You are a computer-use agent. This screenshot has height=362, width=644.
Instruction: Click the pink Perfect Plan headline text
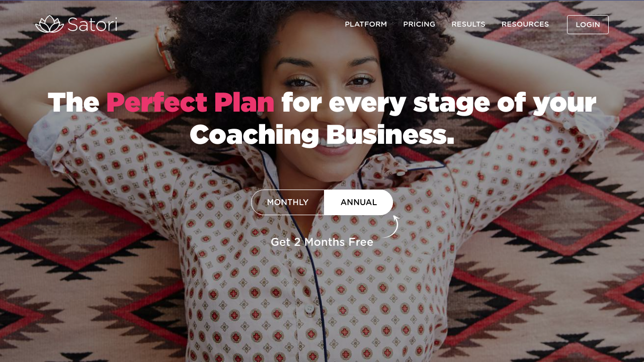coord(190,102)
